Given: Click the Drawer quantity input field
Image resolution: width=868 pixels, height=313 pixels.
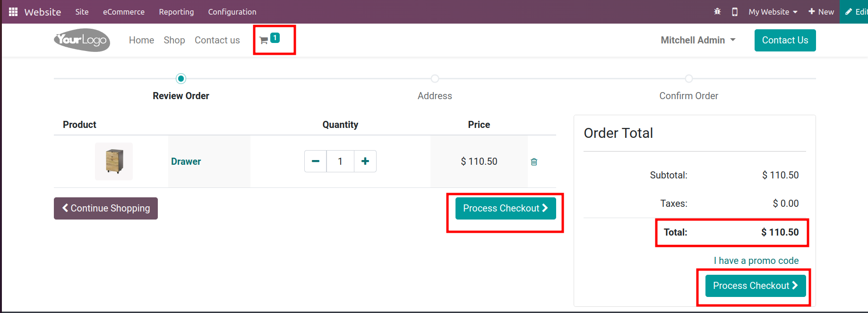Looking at the screenshot, I should [x=340, y=161].
